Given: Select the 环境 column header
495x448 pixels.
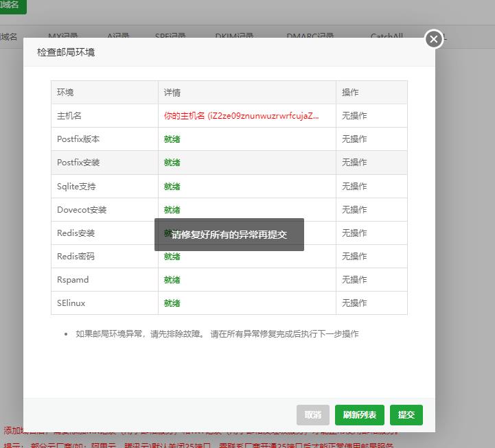Looking at the screenshot, I should click(65, 93).
